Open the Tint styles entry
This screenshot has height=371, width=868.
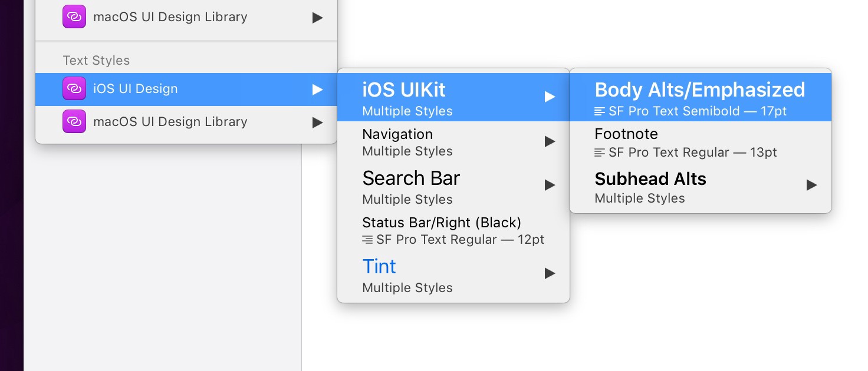379,267
